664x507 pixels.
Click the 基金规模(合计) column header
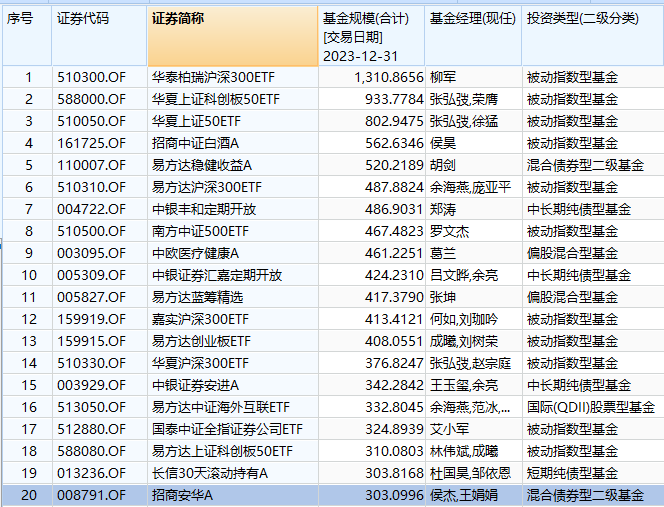[x=371, y=36]
